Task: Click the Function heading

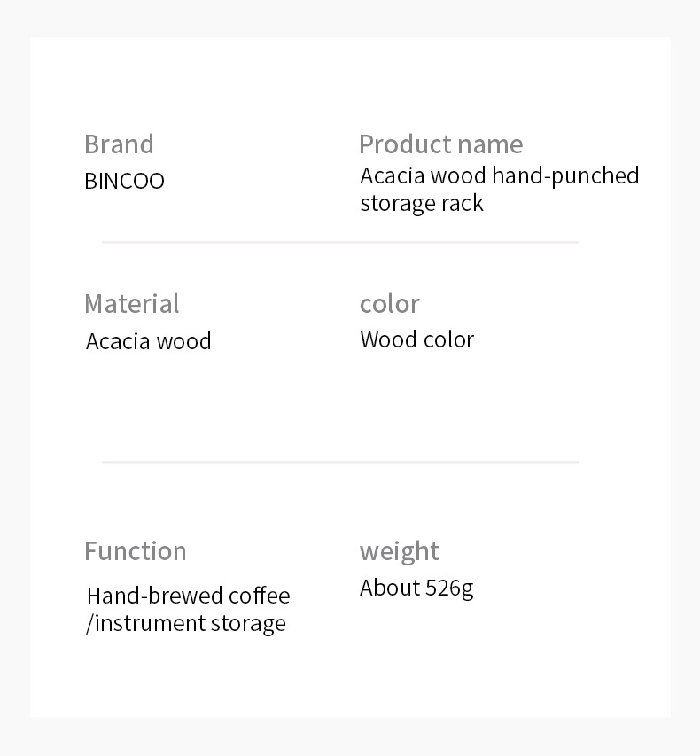Action: [x=136, y=551]
